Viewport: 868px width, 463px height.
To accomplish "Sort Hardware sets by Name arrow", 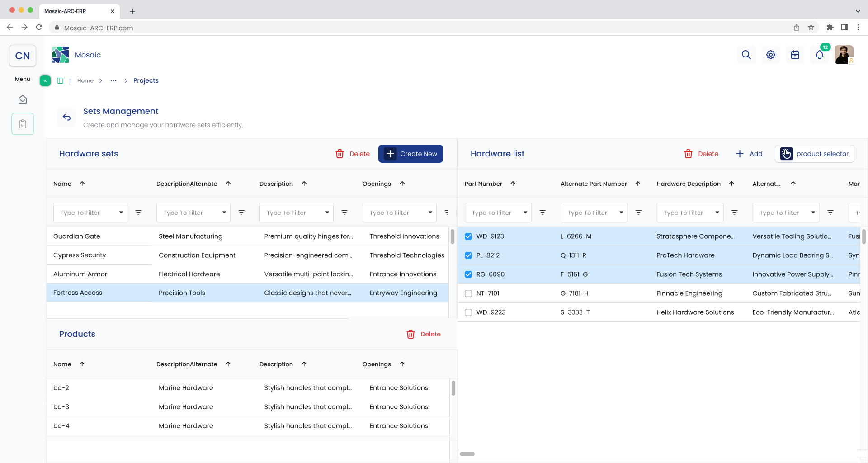I will click(82, 184).
